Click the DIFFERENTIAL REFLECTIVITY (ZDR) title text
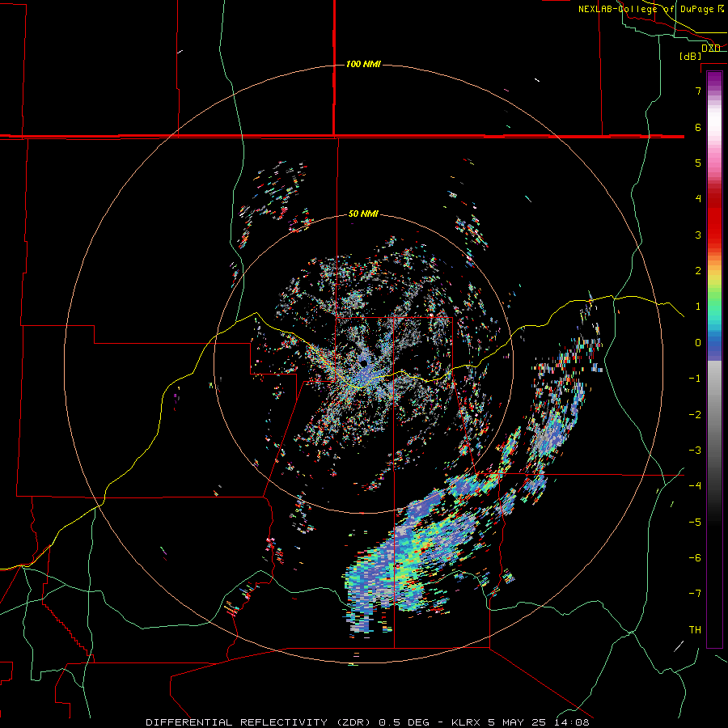Viewport: 728px width, 728px height. pos(260,722)
